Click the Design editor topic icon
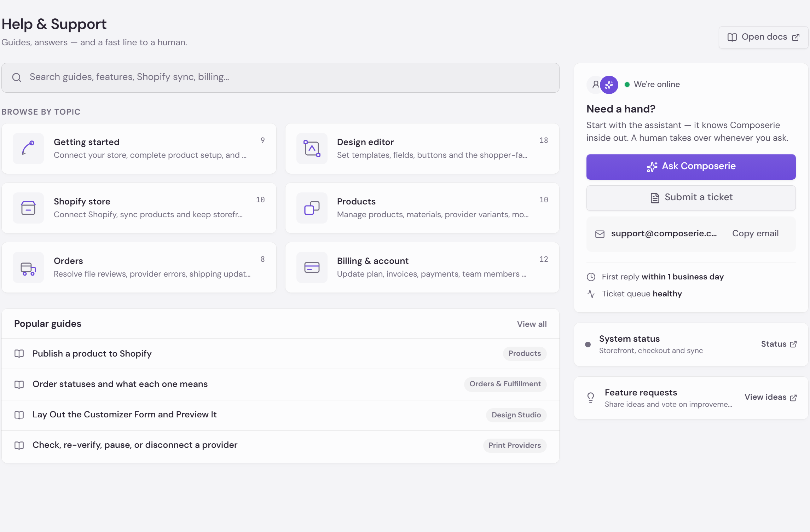The height and width of the screenshot is (532, 810). point(312,148)
